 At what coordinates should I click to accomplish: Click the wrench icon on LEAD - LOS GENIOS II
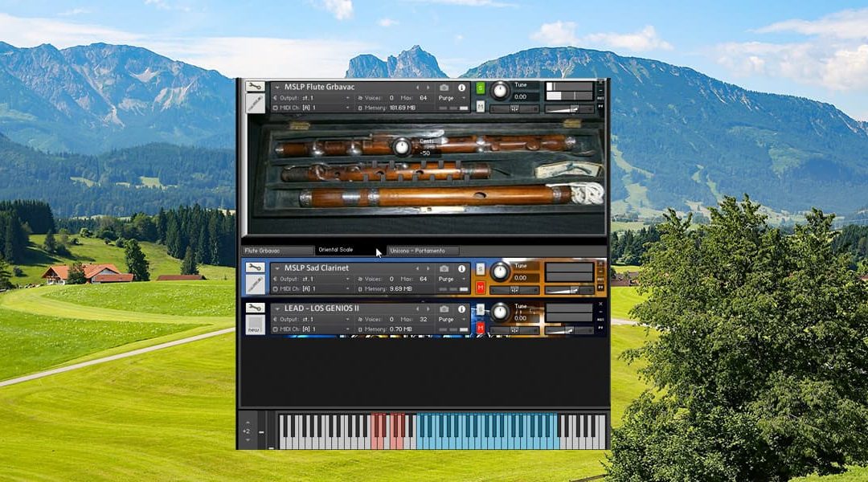pyautogui.click(x=255, y=308)
